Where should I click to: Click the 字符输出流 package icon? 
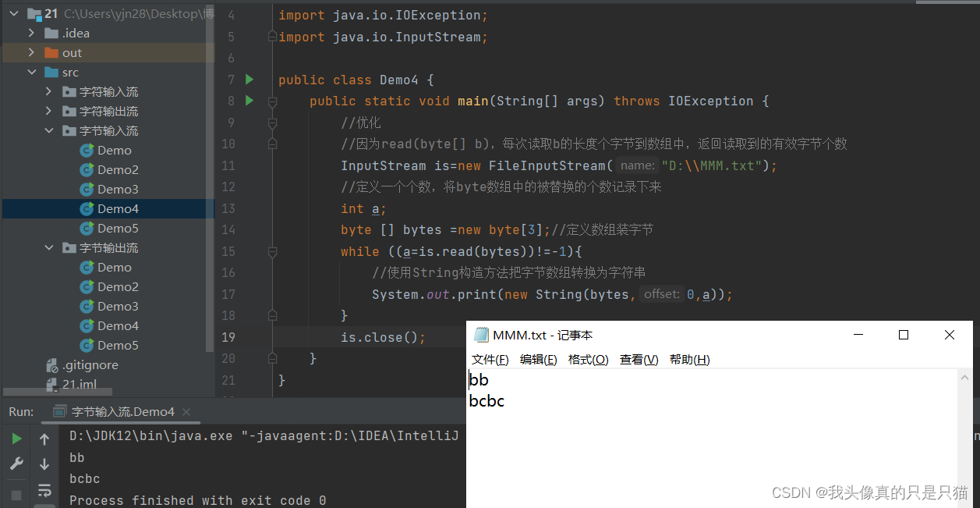tap(69, 111)
